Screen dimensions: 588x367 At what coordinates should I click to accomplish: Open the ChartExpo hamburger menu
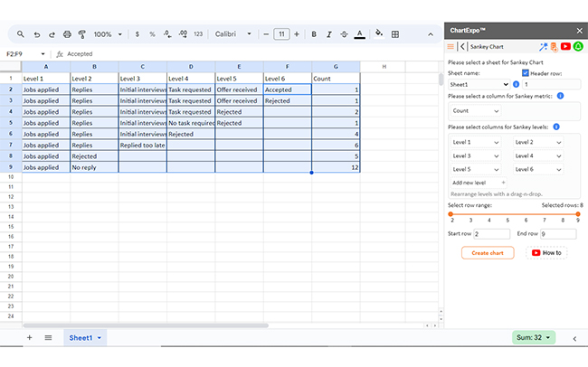tap(450, 46)
